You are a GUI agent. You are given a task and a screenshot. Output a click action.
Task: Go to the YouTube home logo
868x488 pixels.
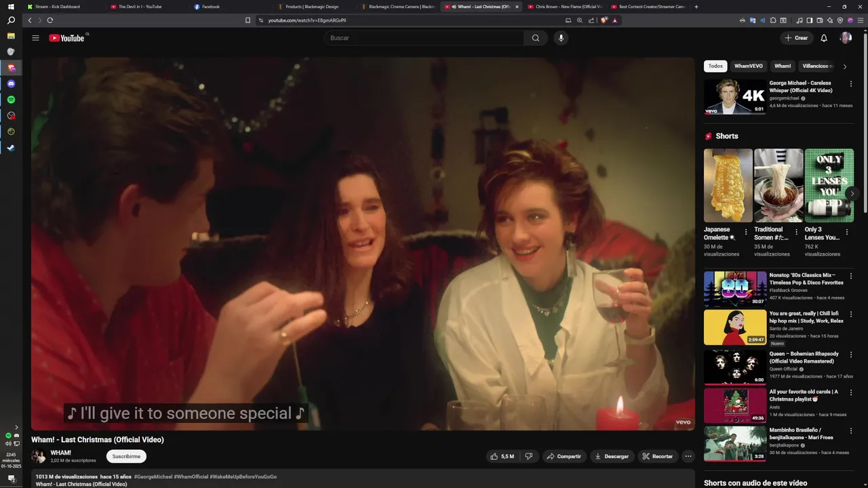tap(66, 38)
